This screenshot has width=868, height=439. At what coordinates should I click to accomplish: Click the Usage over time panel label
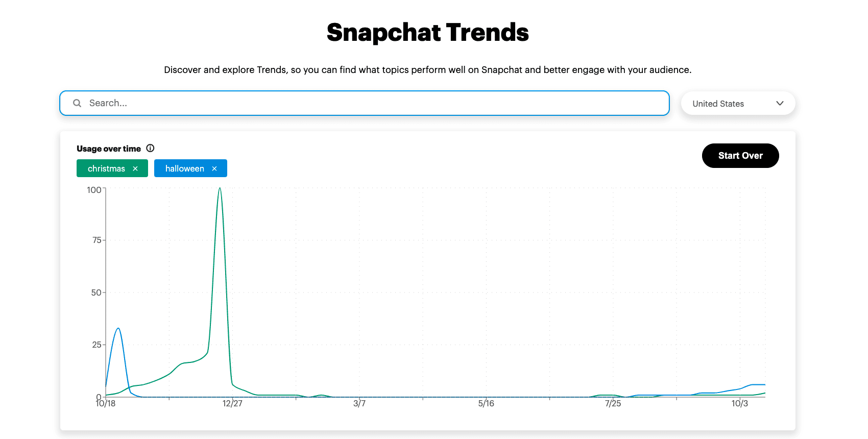[108, 148]
